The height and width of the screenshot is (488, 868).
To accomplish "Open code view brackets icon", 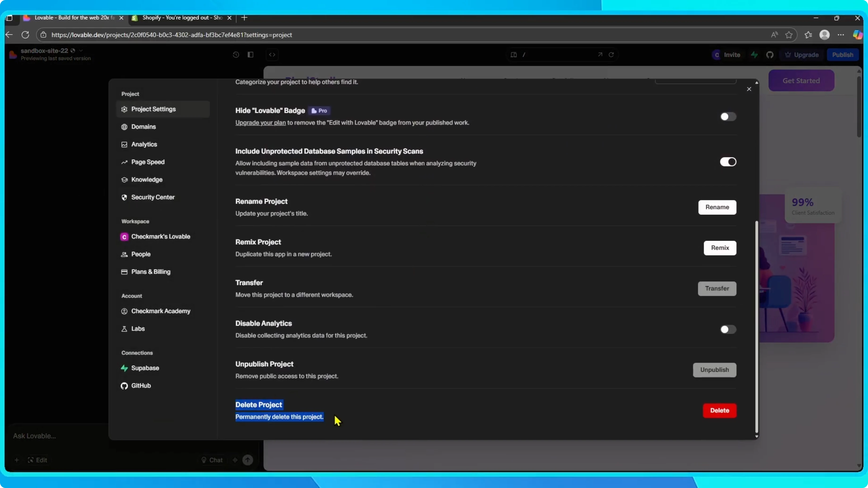I will click(272, 54).
